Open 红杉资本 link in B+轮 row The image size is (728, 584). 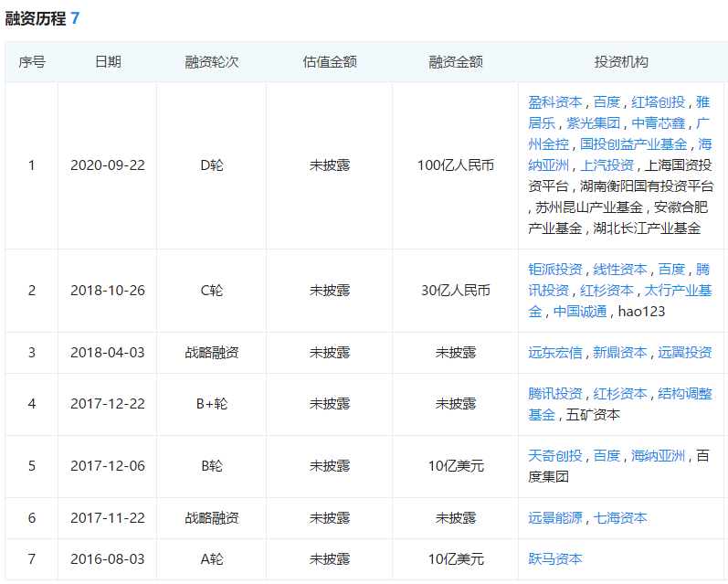tap(620, 394)
